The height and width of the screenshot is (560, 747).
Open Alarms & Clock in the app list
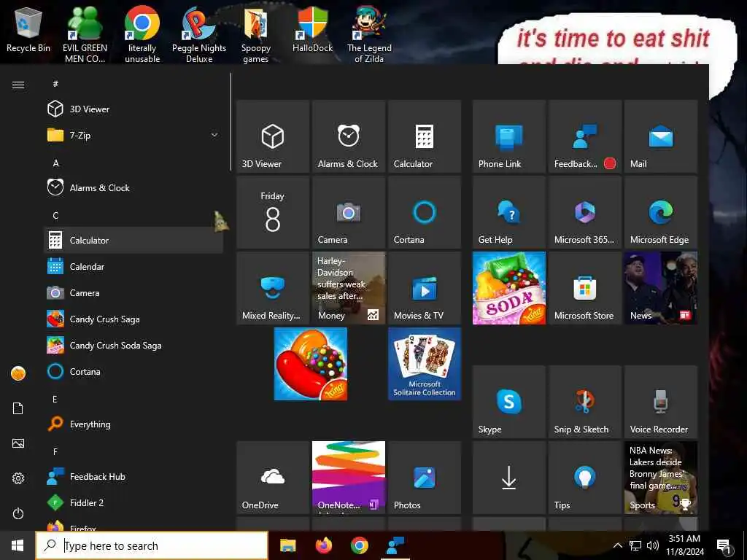pos(133,187)
